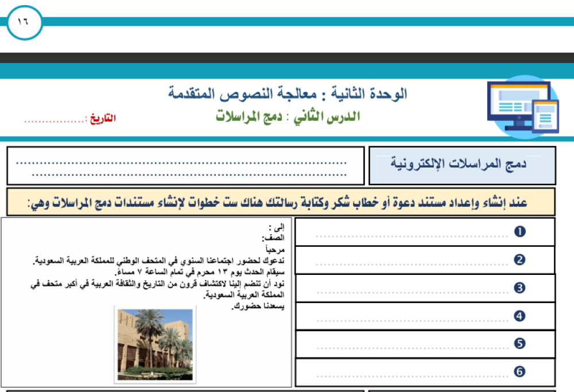The width and height of the screenshot is (574, 392).
Task: Click the numbered bullet ❹
Action: 520,316
